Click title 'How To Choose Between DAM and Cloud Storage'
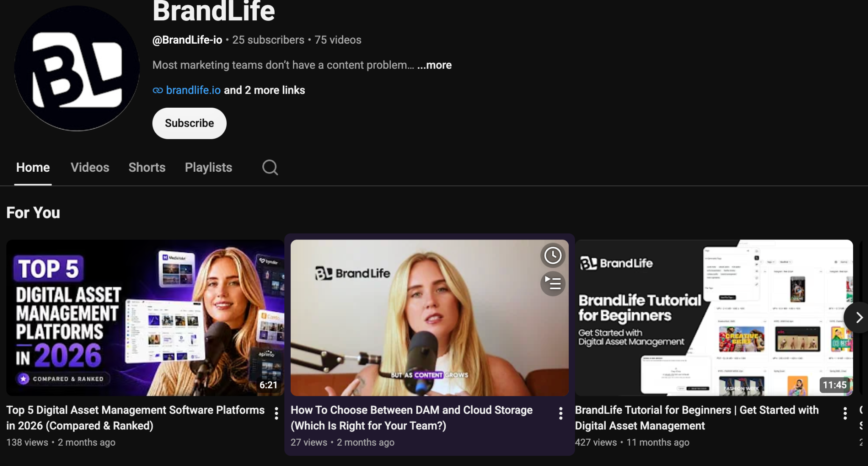868x466 pixels. click(x=412, y=418)
